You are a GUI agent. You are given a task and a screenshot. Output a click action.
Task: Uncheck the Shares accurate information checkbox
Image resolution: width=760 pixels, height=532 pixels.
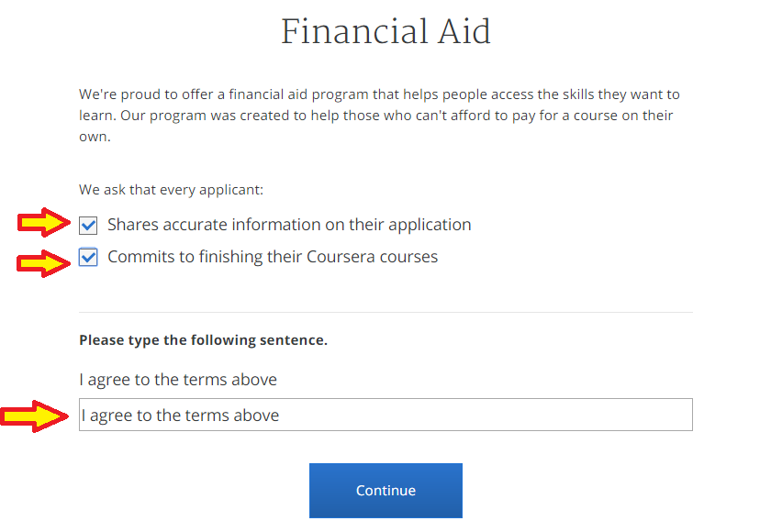point(88,226)
